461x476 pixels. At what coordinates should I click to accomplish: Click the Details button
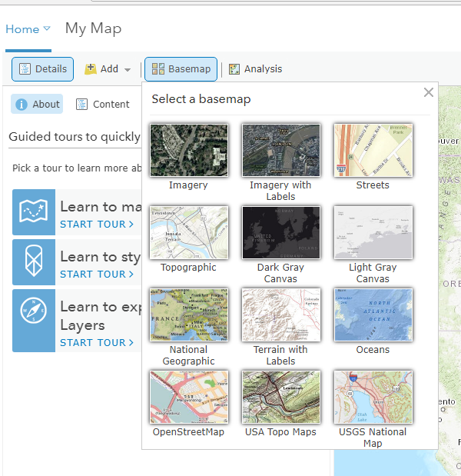(x=42, y=69)
